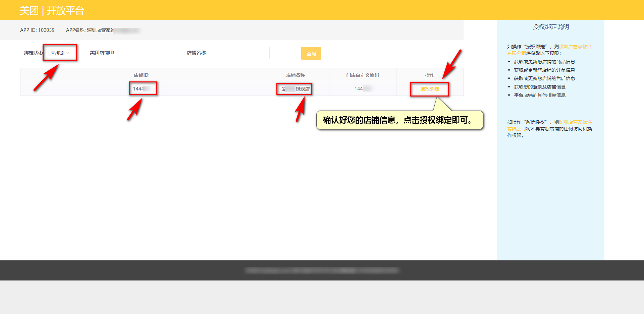Click the 操作 column header

430,75
